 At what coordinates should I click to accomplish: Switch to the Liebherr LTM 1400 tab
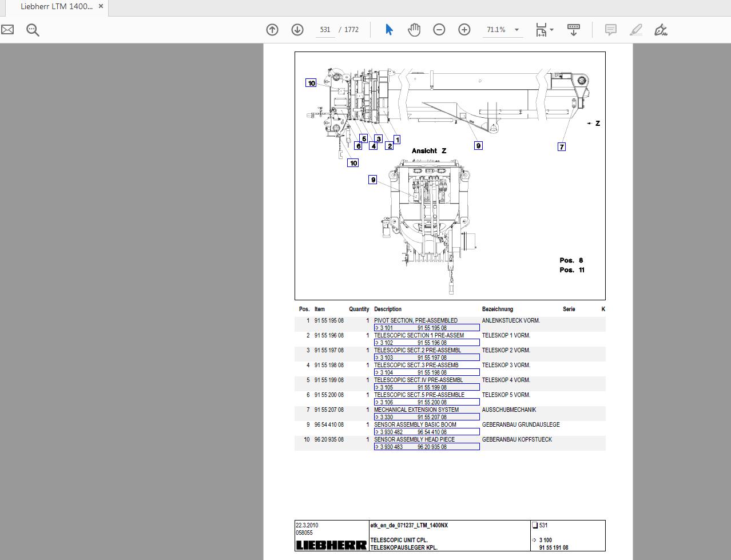click(56, 7)
